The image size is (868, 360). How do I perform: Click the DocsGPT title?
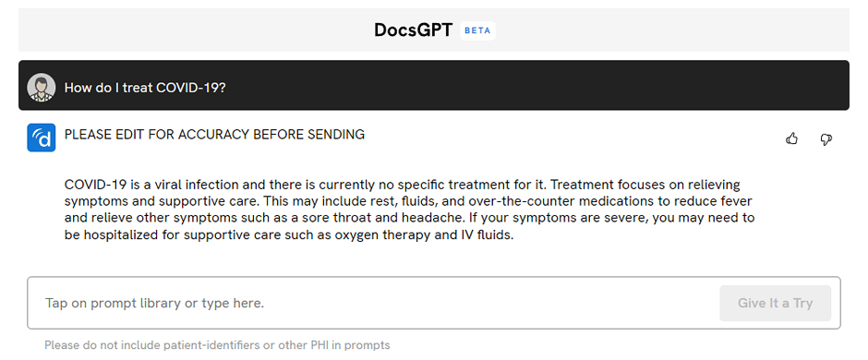click(x=414, y=30)
